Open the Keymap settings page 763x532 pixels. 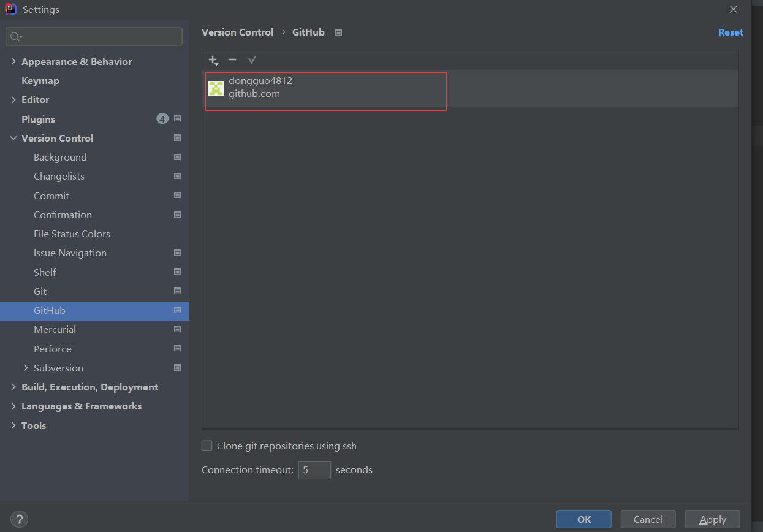40,80
